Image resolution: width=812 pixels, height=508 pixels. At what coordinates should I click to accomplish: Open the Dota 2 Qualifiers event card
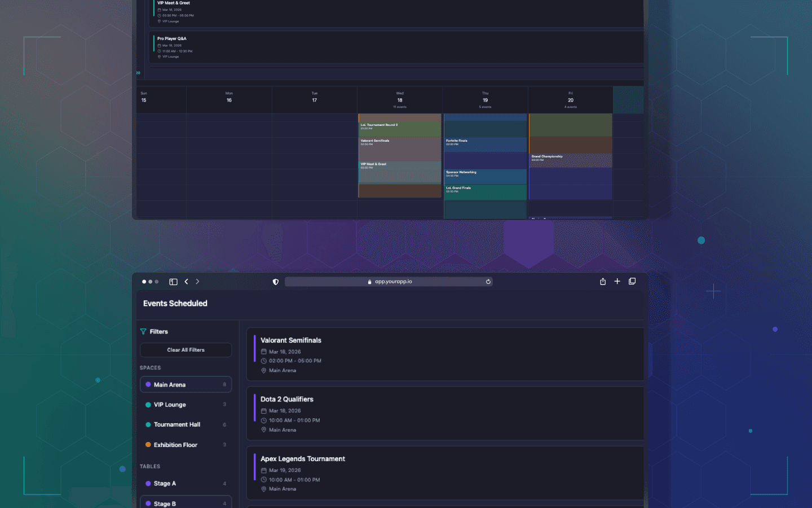pos(445,414)
